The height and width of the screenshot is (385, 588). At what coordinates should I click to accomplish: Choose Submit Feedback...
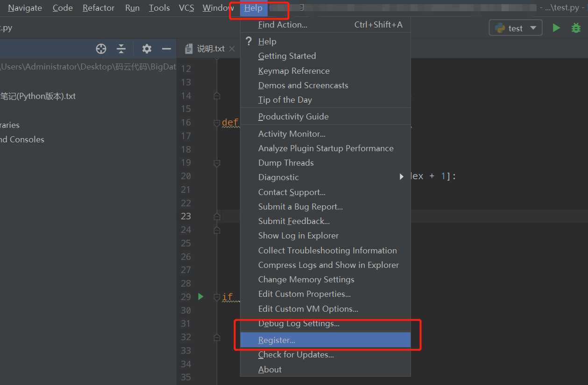pyautogui.click(x=326, y=221)
